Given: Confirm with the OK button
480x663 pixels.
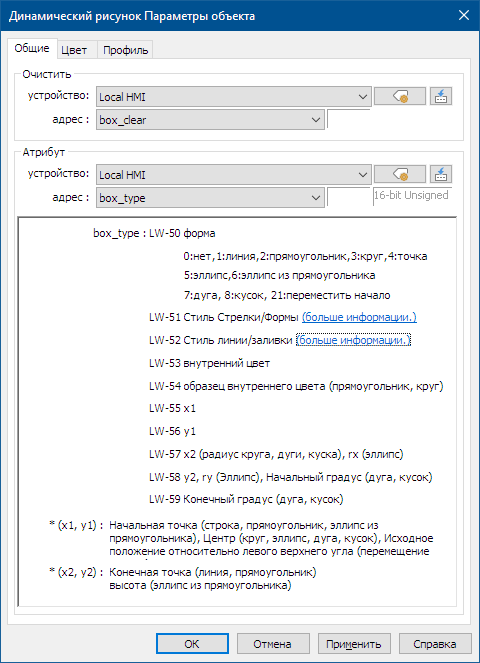Looking at the screenshot, I should pos(192,644).
